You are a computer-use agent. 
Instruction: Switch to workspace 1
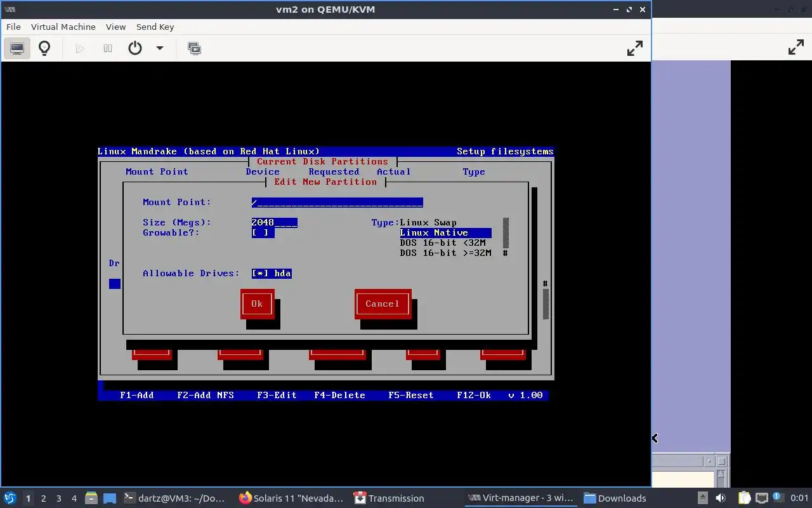tap(28, 498)
